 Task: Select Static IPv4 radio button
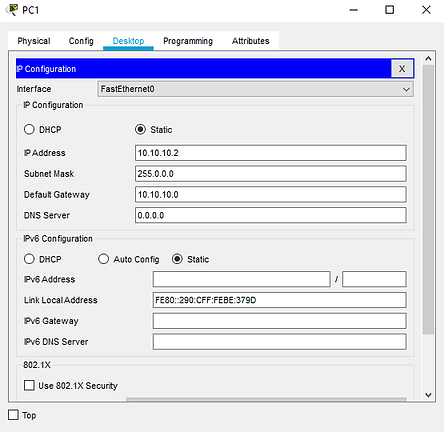(140, 129)
